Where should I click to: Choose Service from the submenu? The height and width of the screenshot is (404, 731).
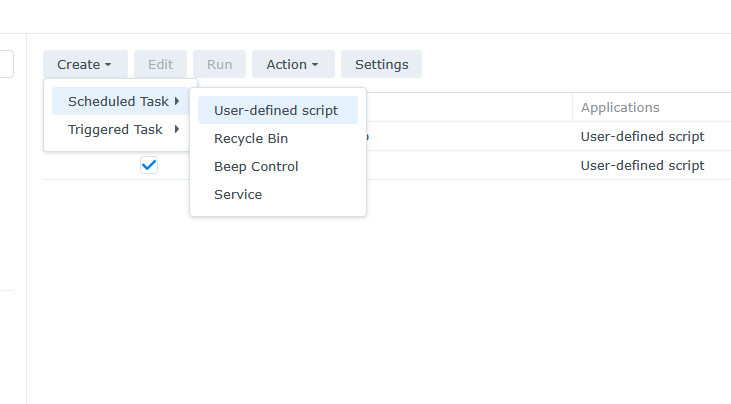click(x=238, y=194)
